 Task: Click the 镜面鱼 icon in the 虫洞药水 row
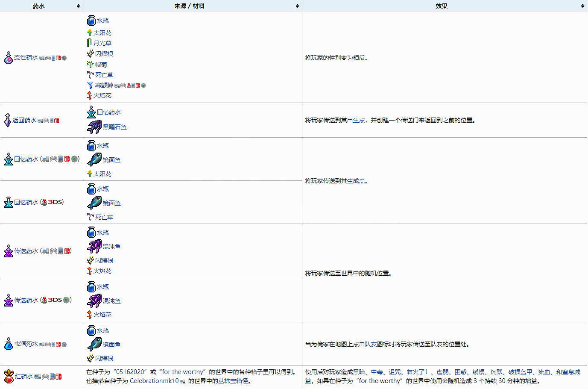(94, 344)
